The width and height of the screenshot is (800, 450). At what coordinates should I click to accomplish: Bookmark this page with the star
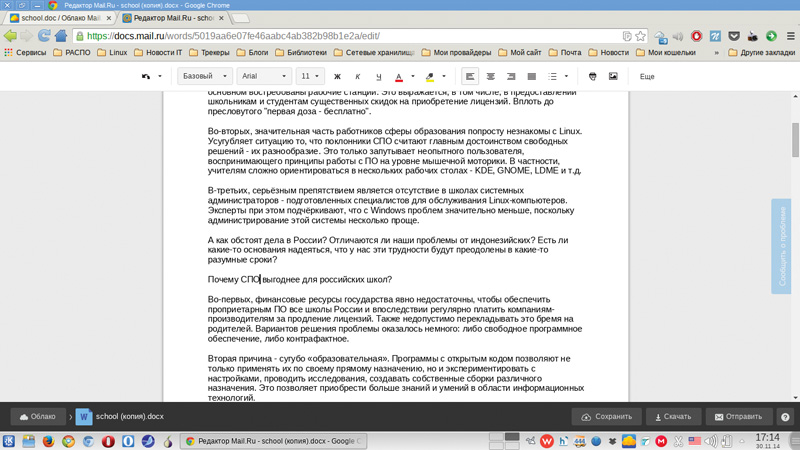tap(640, 36)
